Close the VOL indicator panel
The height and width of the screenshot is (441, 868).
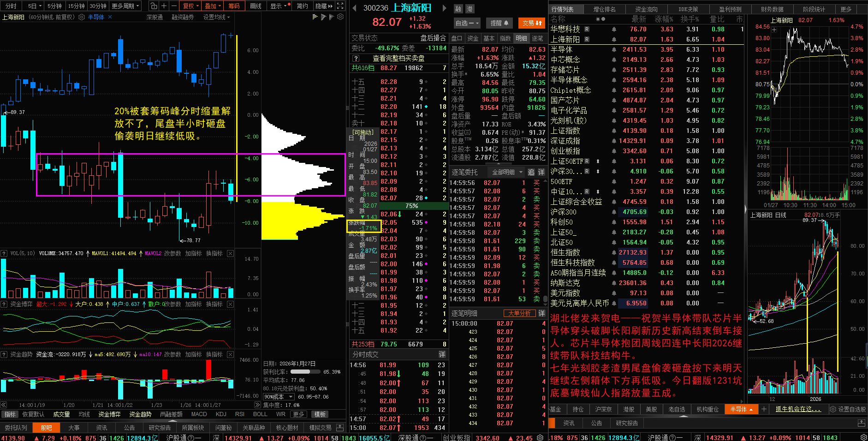(x=230, y=253)
